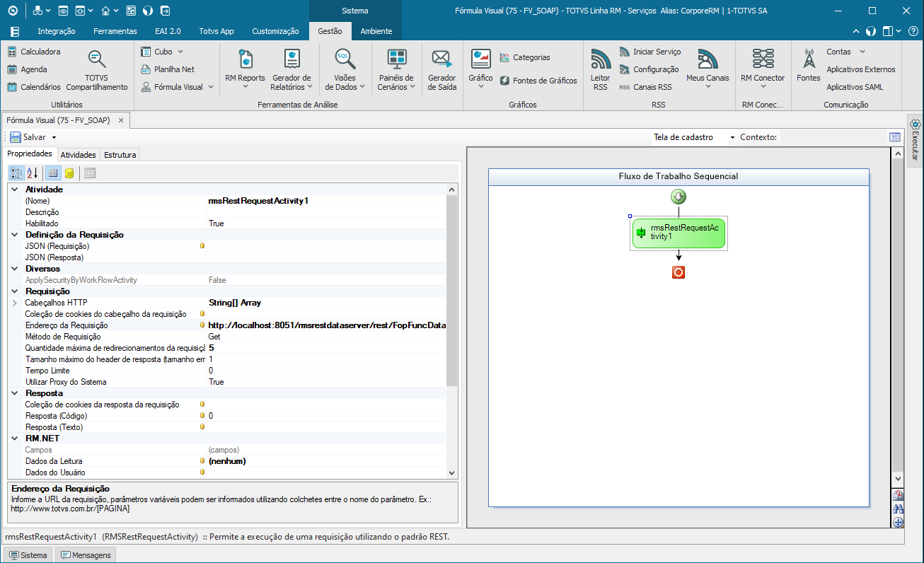
Task: Open RSS Configuração
Action: 649,69
